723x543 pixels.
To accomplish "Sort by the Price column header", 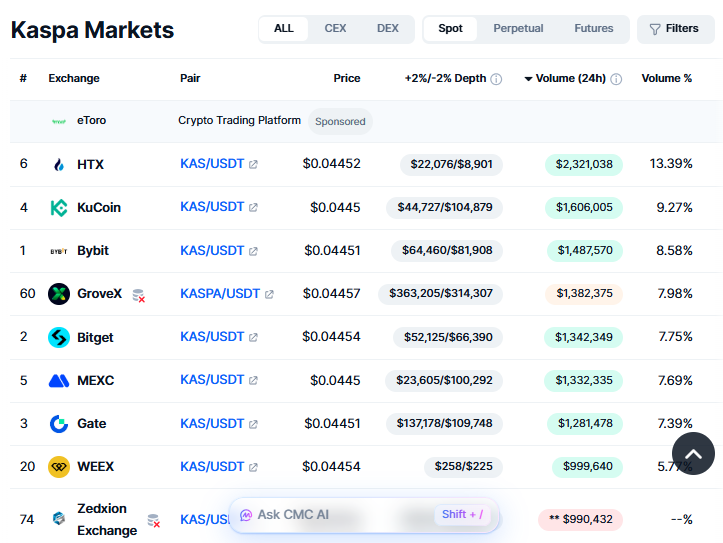I will tap(347, 78).
